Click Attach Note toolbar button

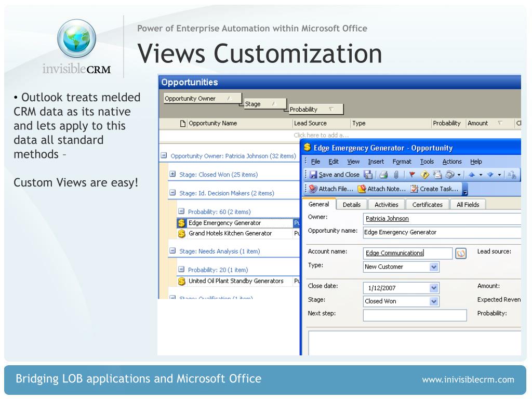(x=382, y=189)
